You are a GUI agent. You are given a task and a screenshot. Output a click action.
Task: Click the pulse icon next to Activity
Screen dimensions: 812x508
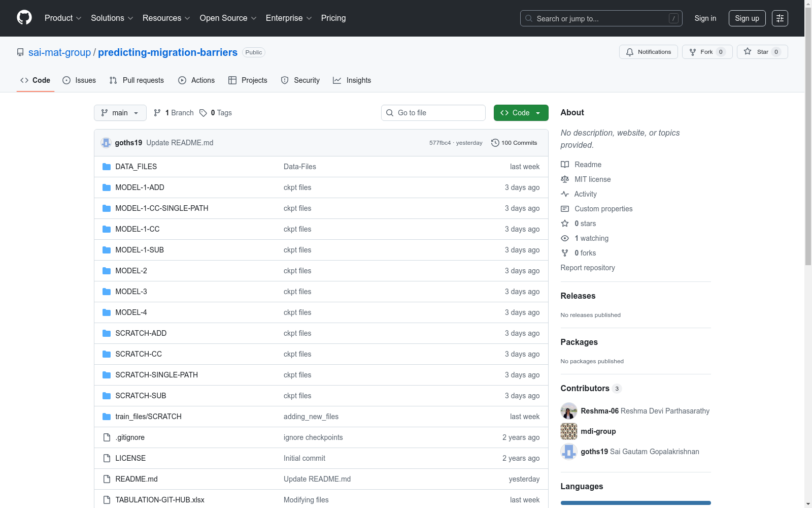point(565,194)
